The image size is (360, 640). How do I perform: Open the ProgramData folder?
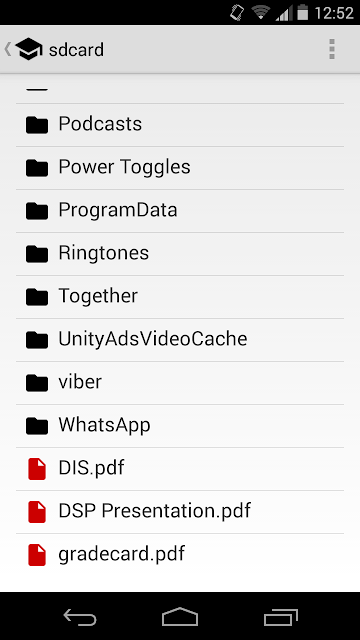tap(180, 211)
